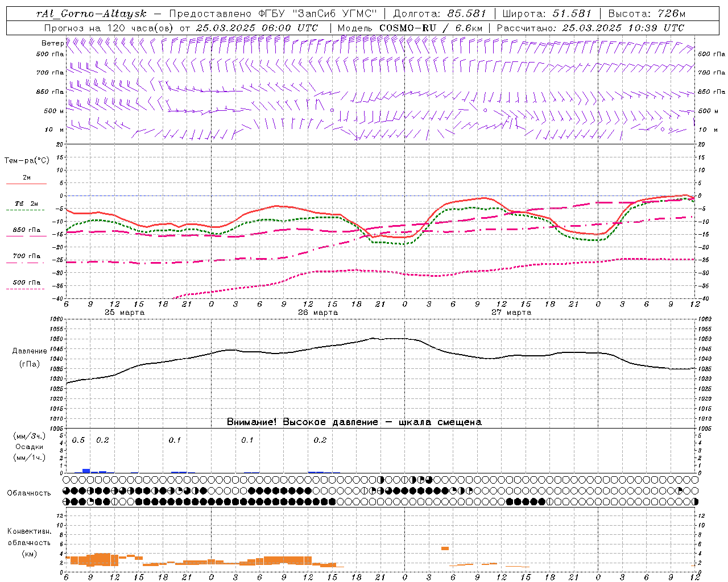Click the (км) unit under convective cloud label
The height and width of the screenshot is (582, 728).
29,553
